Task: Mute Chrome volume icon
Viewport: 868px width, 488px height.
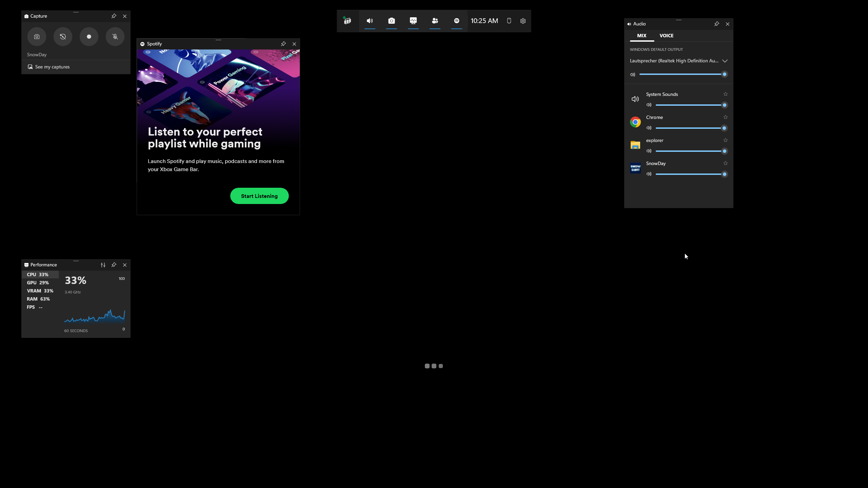Action: pos(649,128)
